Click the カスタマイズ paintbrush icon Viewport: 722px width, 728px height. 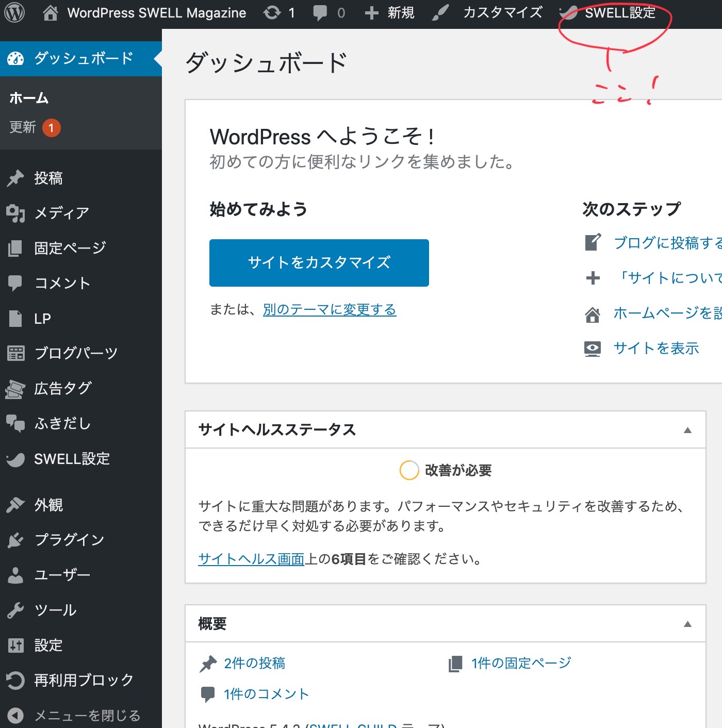click(440, 13)
